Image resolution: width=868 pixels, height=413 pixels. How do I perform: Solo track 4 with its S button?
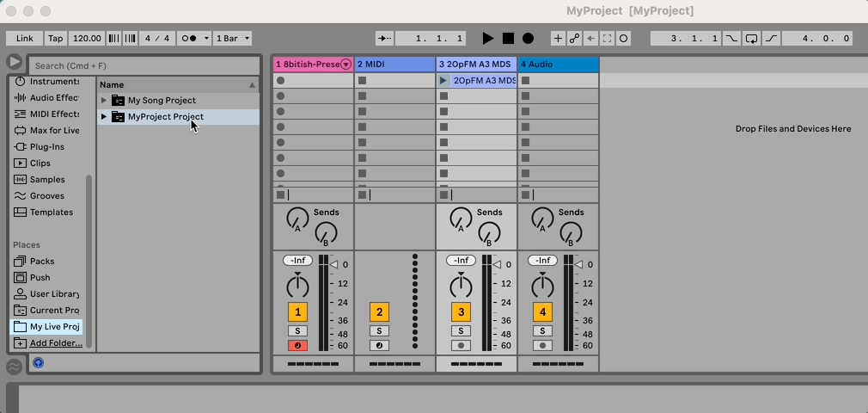(542, 331)
